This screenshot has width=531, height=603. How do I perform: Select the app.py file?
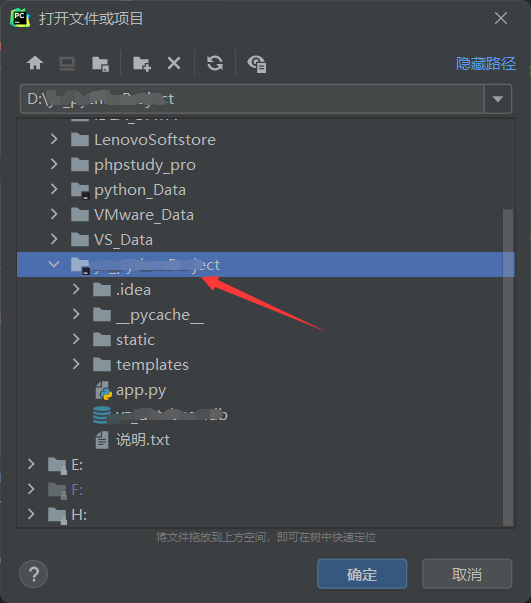pyautogui.click(x=141, y=390)
